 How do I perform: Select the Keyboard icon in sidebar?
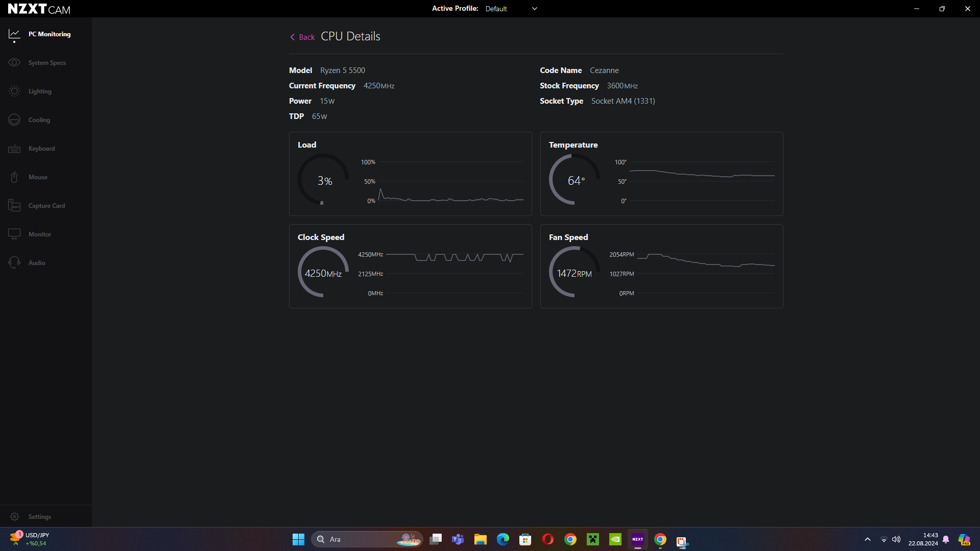(14, 149)
